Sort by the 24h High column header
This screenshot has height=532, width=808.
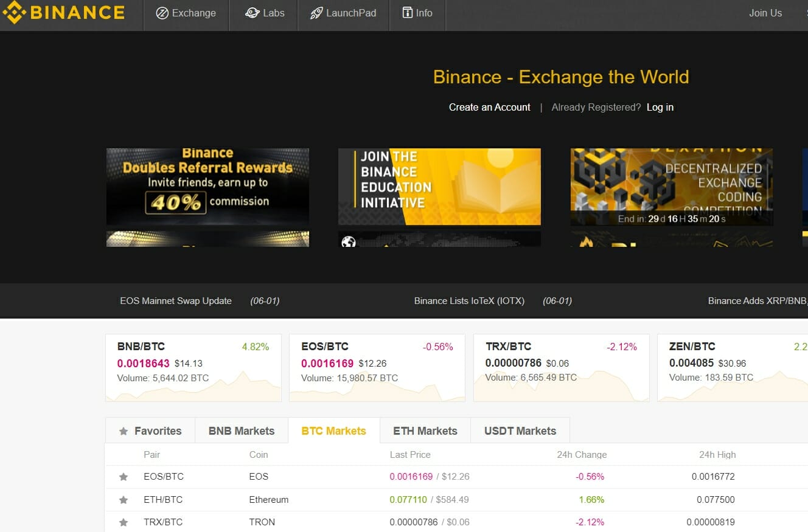click(717, 455)
